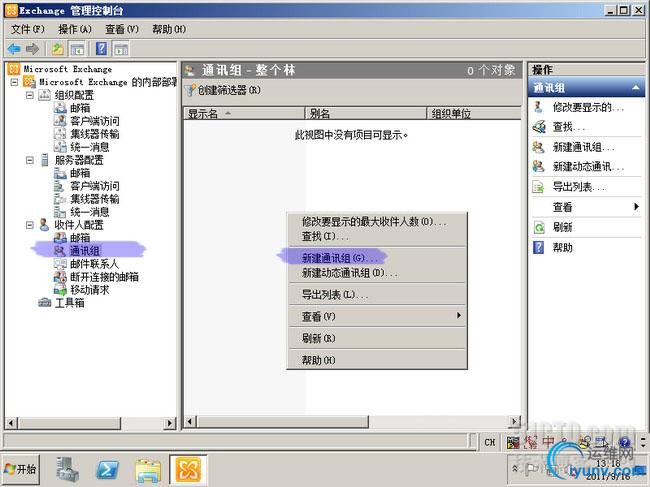The image size is (650, 487).
Task: Open the 查看(V) menu
Action: pyautogui.click(x=122, y=29)
